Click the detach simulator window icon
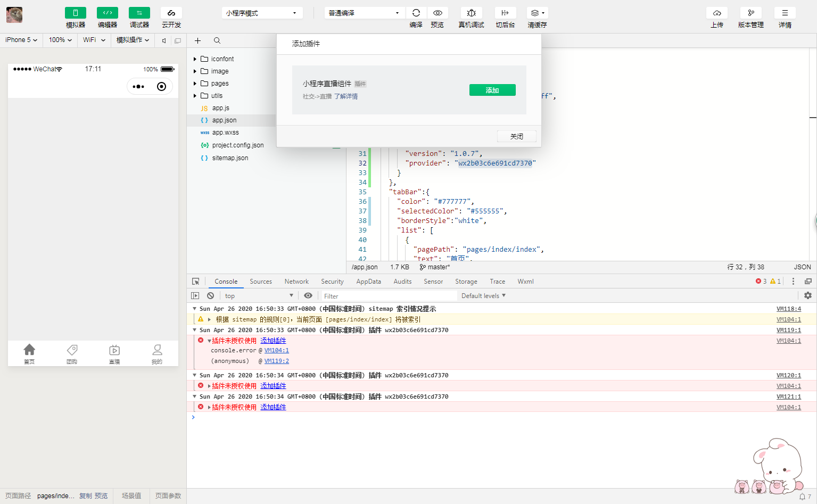This screenshot has height=504, width=817. tap(178, 40)
